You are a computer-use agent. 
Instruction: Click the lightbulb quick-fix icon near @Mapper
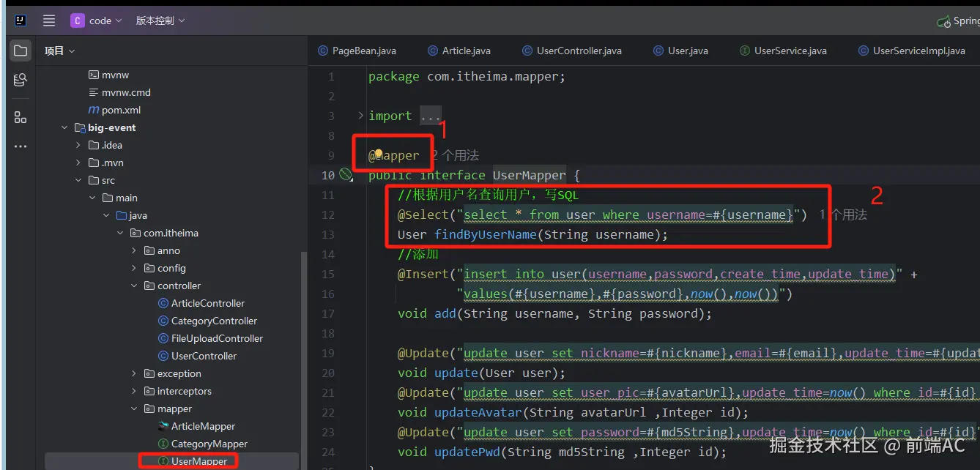(x=379, y=154)
